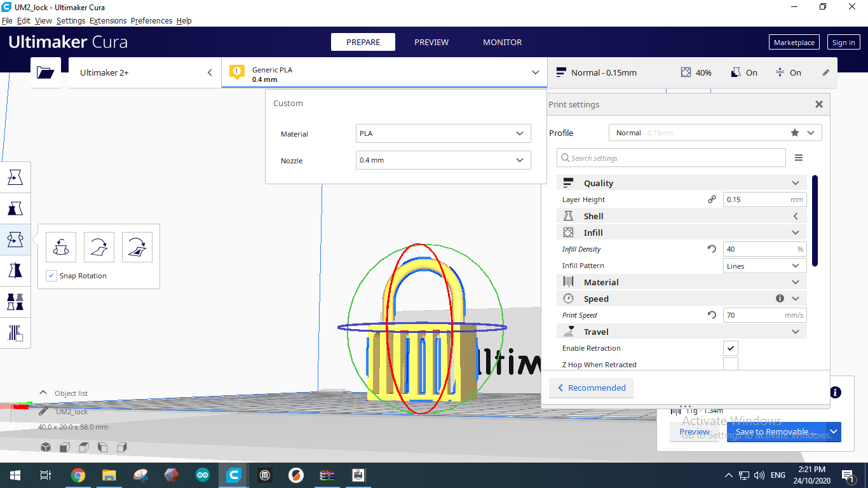Expand the Shell settings section
868x488 pixels.
point(682,216)
